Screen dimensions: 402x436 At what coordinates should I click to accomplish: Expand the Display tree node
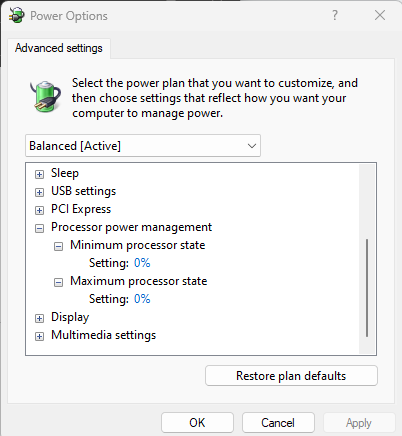point(39,318)
